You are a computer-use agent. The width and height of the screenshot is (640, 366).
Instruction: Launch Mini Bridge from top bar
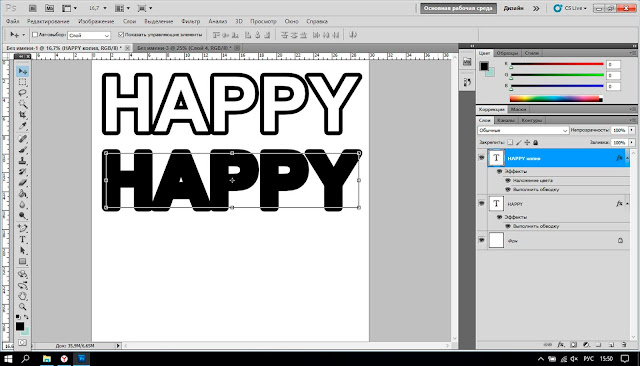tap(49, 8)
